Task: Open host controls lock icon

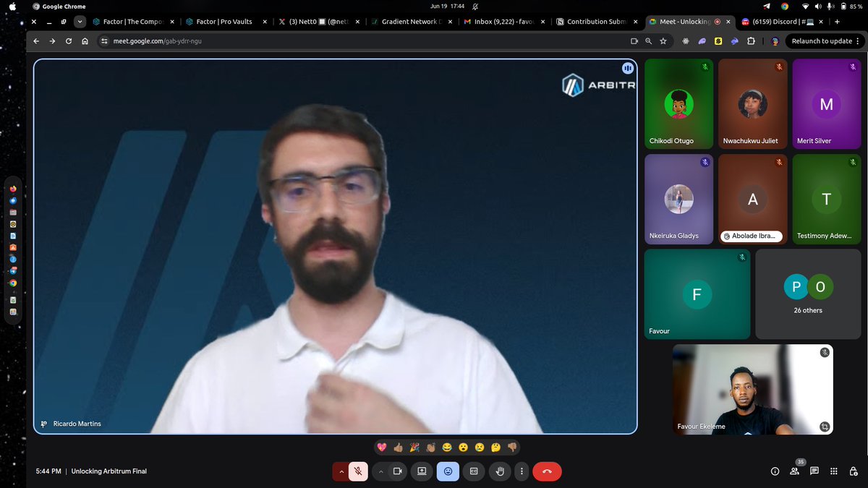Action: [x=854, y=471]
